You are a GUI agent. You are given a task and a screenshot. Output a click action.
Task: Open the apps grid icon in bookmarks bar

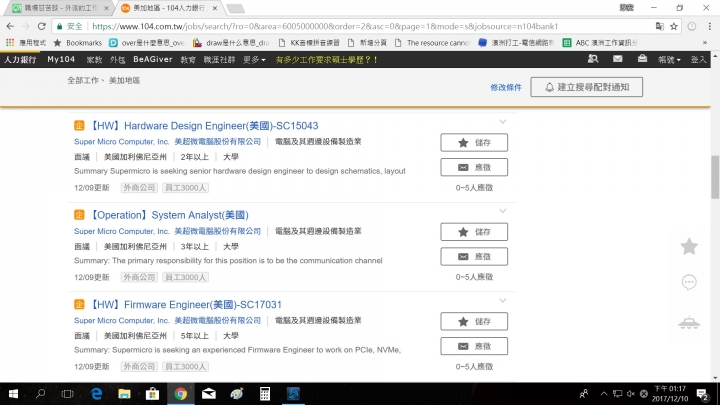pyautogui.click(x=10, y=43)
